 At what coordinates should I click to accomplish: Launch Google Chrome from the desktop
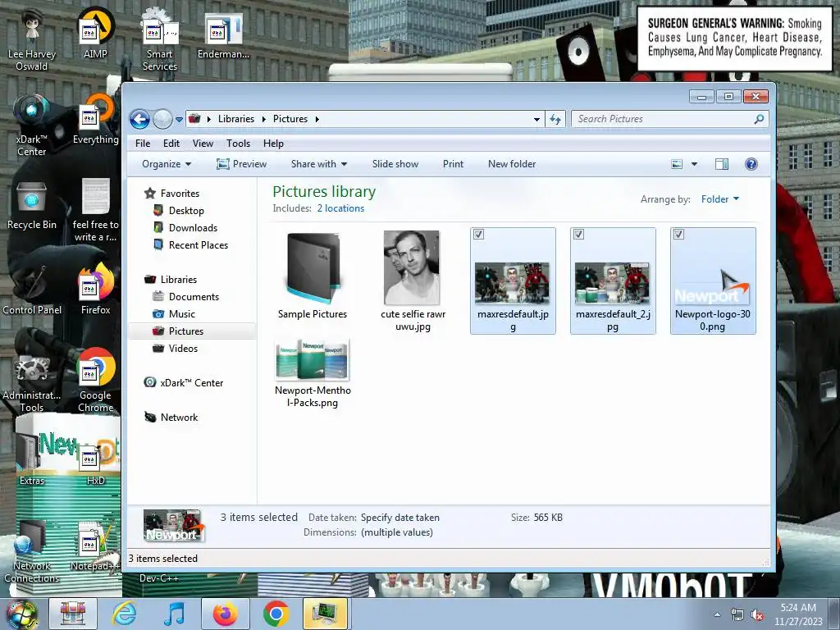pos(95,381)
